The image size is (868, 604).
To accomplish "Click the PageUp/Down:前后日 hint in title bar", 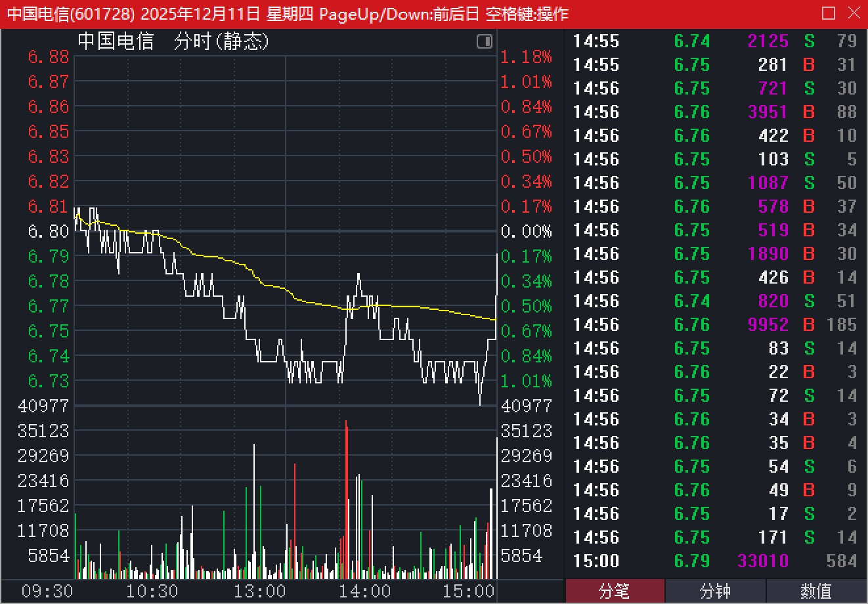I will tap(399, 14).
